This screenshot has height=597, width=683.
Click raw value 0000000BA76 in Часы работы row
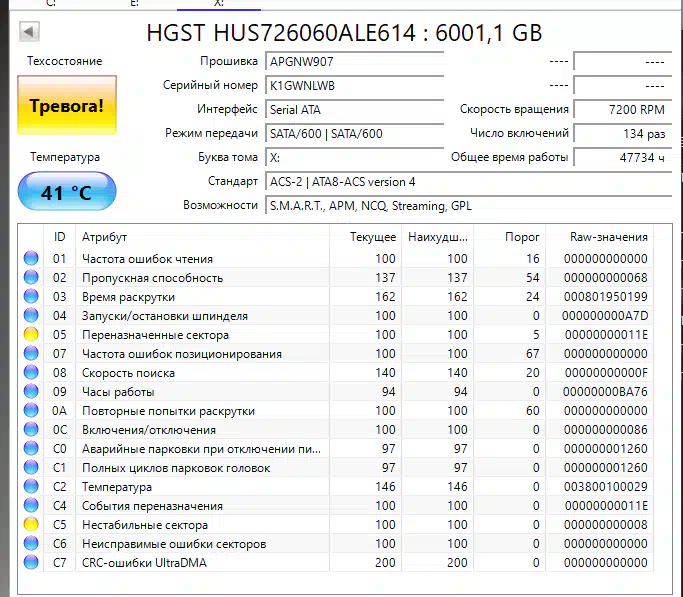605,392
